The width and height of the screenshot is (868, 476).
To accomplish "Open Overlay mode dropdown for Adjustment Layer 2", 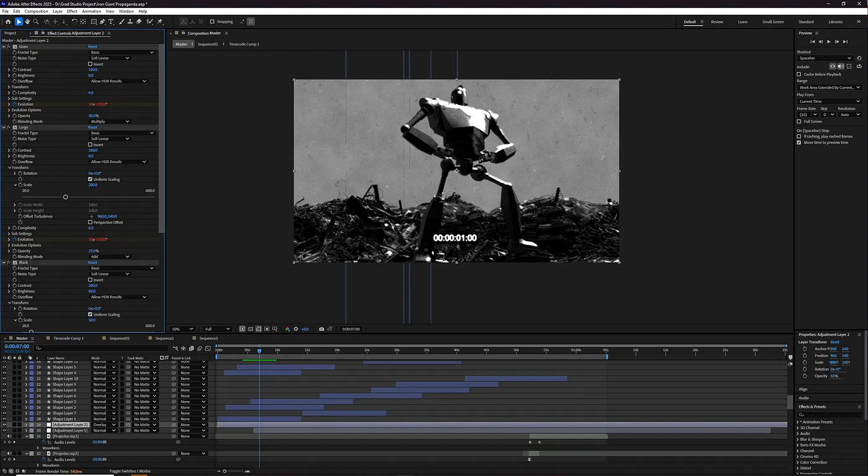I will 104,425.
